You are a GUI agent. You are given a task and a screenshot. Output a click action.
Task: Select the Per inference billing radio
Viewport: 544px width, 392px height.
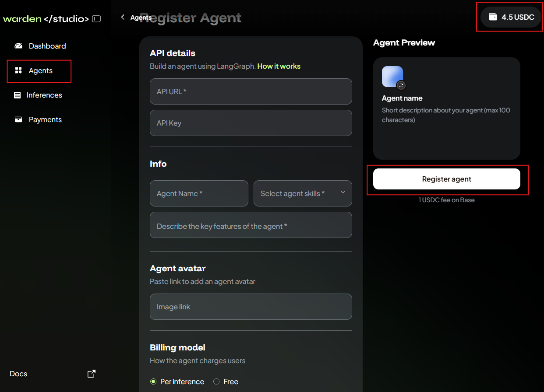pyautogui.click(x=153, y=381)
